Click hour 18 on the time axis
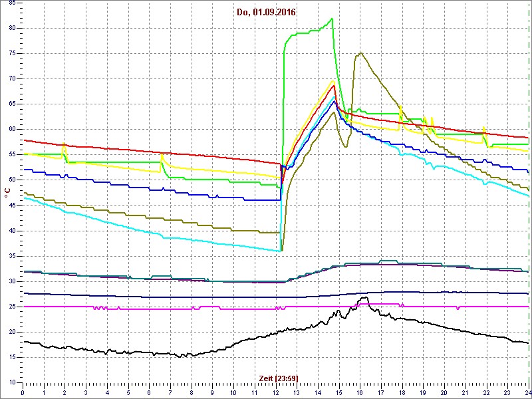Viewport: 532px width, 399px height. (x=403, y=393)
